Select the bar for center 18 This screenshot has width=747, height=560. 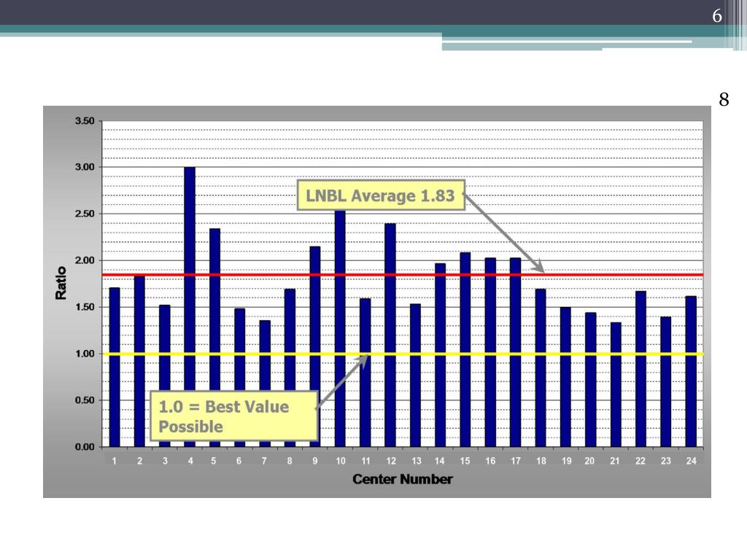(541, 367)
